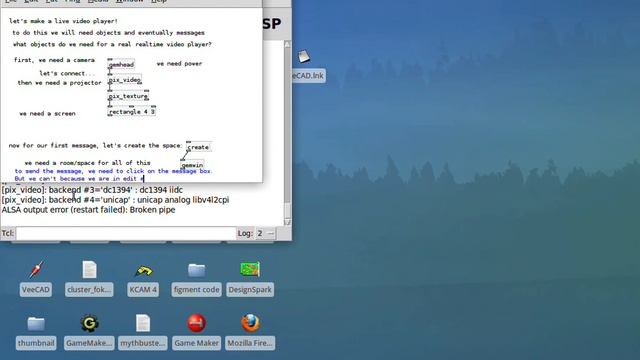640x360 pixels.
Task: Click "then we need a projector" comment
Action: point(59,83)
